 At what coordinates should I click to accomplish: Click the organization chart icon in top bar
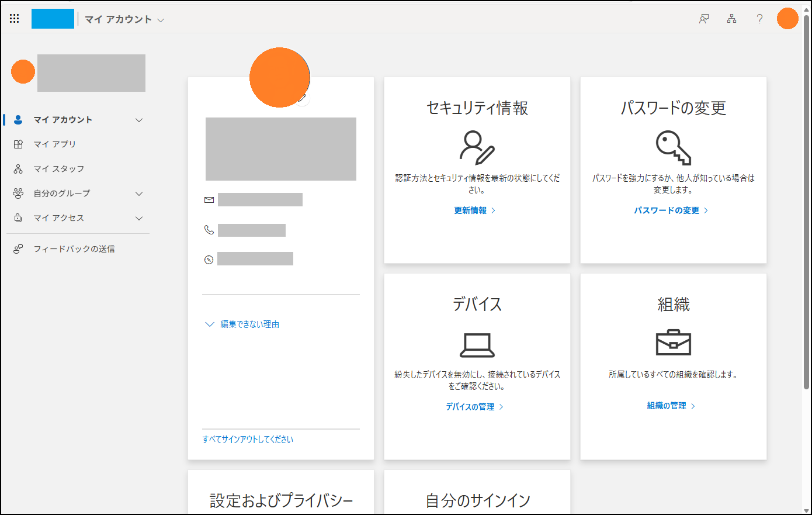click(731, 19)
